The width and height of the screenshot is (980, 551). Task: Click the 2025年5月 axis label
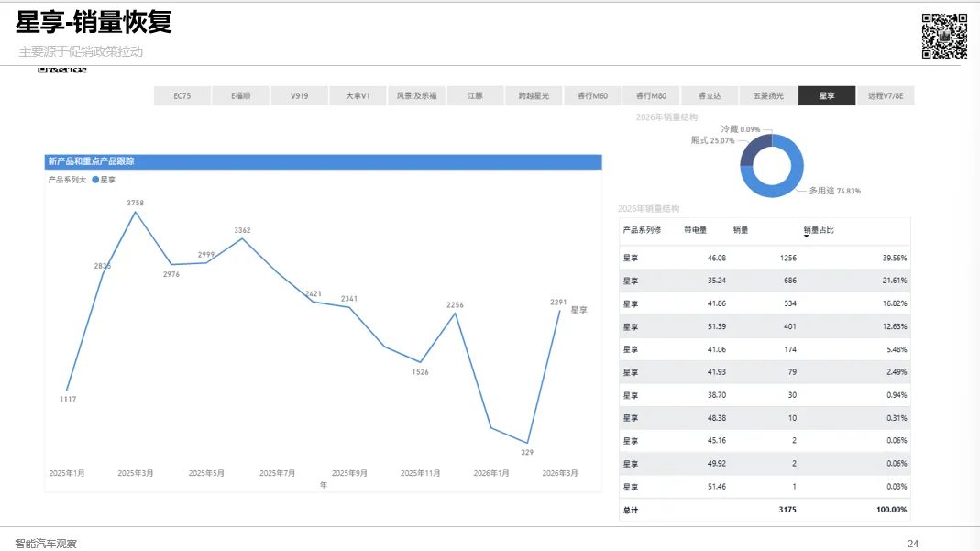tap(206, 474)
